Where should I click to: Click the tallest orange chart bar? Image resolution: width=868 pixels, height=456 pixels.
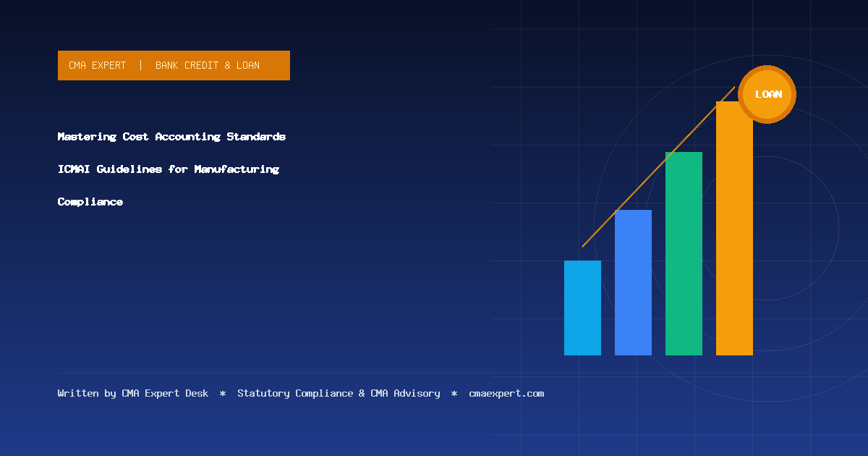click(x=734, y=228)
